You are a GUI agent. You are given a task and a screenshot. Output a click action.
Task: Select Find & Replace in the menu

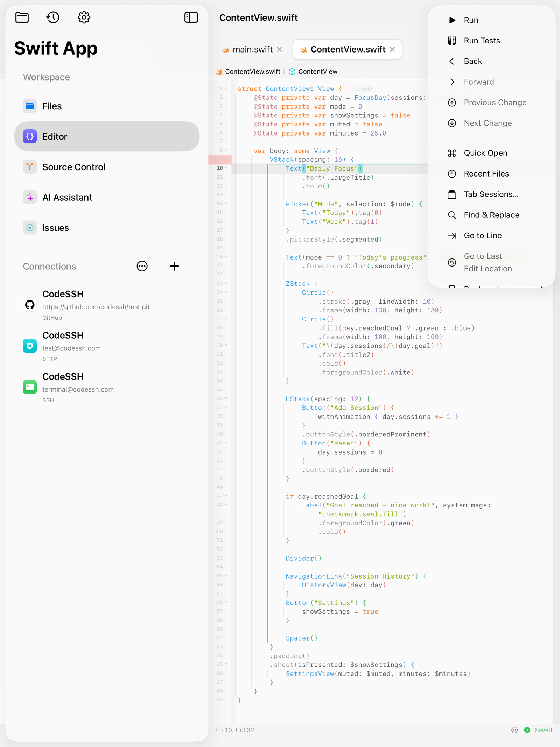(491, 215)
